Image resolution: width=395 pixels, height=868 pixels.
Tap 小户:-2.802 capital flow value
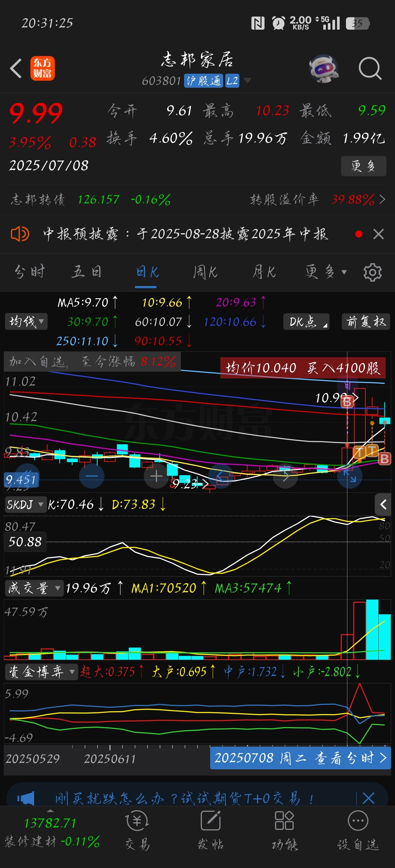327,672
